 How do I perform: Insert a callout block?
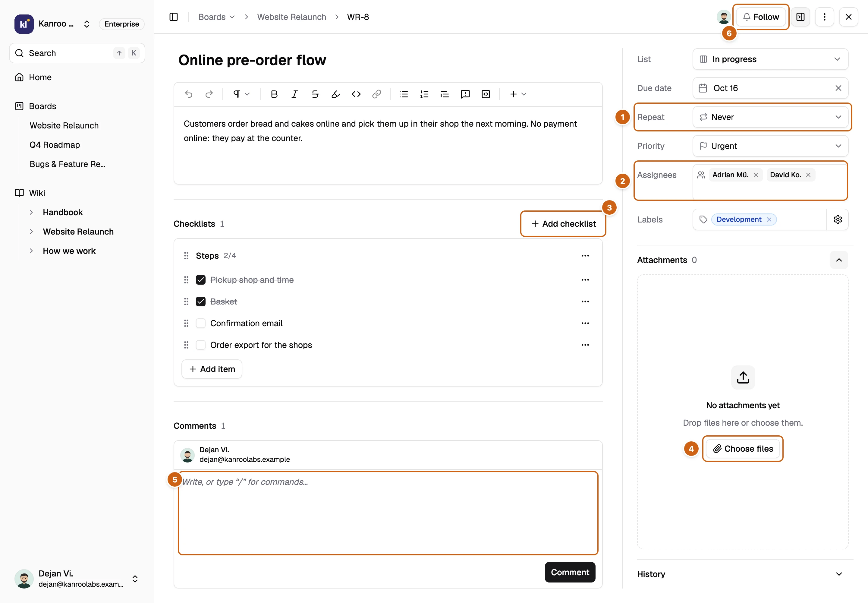(465, 94)
